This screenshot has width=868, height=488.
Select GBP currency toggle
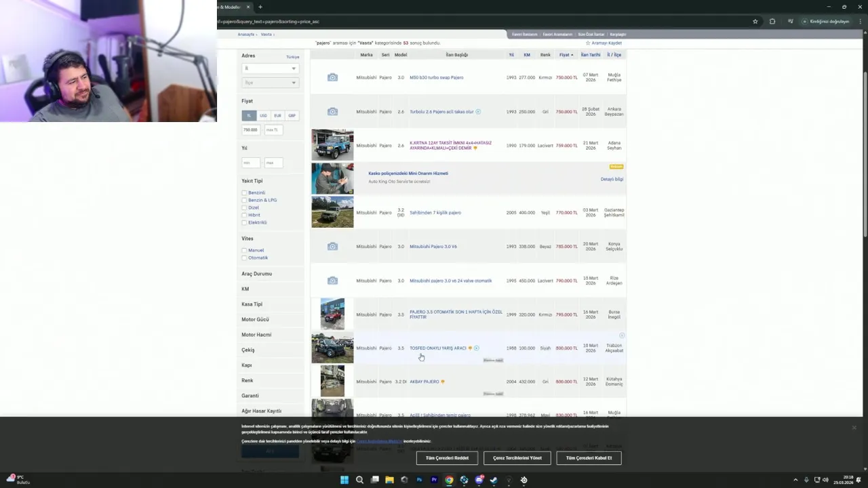point(292,115)
